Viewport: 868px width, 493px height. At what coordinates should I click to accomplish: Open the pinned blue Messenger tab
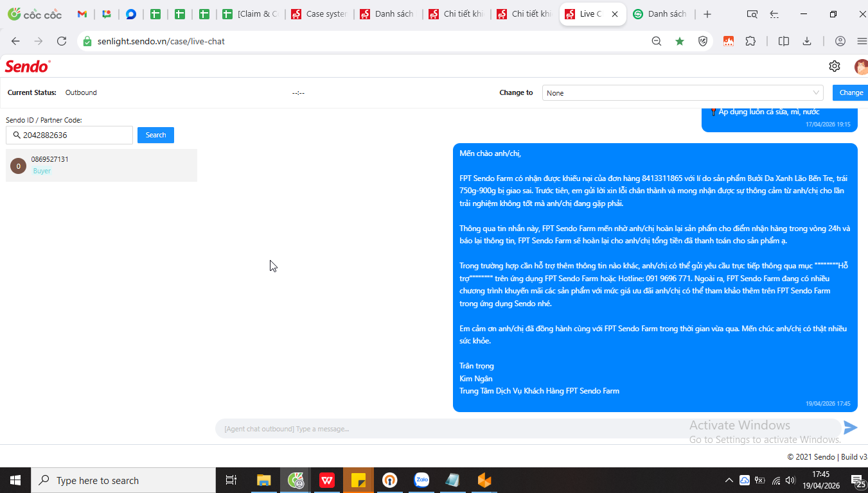tap(131, 14)
